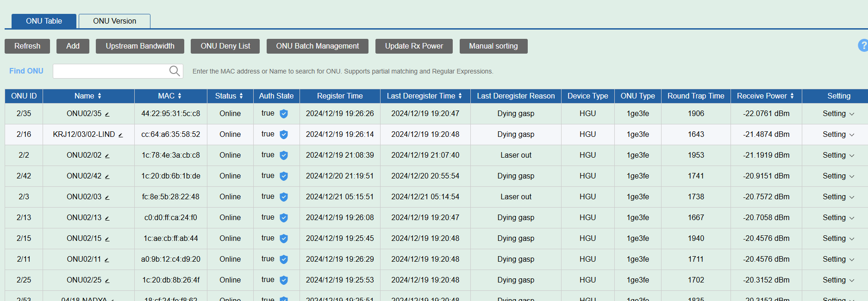Expand Setting dropdown for ONU 2/35
The image size is (868, 301).
(838, 113)
